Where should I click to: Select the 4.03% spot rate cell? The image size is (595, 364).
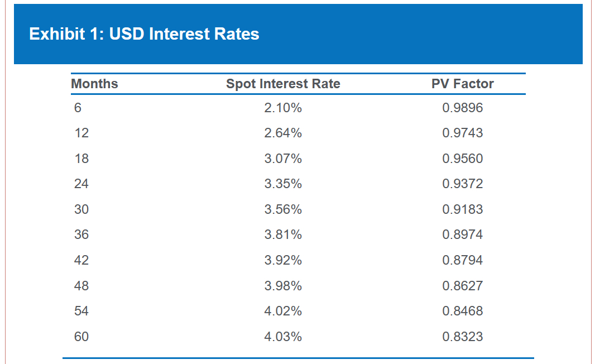point(283,337)
